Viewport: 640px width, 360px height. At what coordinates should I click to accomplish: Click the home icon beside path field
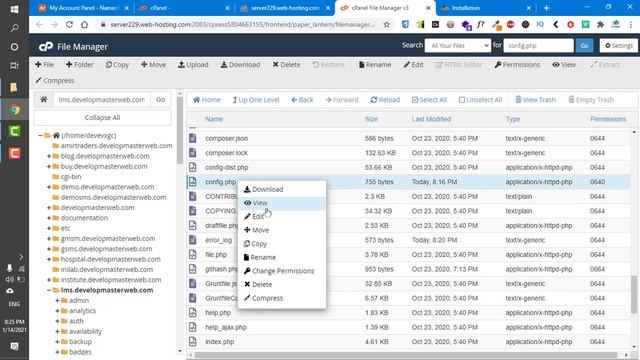tap(44, 99)
